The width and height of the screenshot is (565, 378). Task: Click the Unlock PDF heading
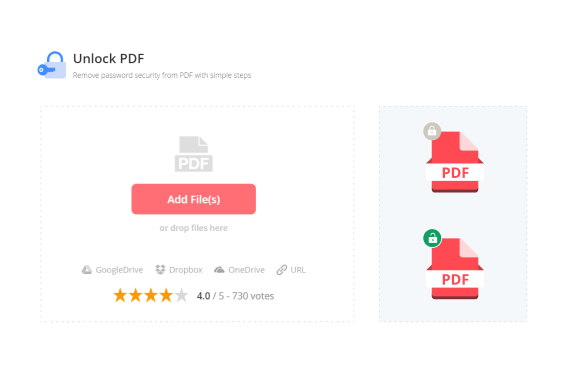[x=108, y=58]
